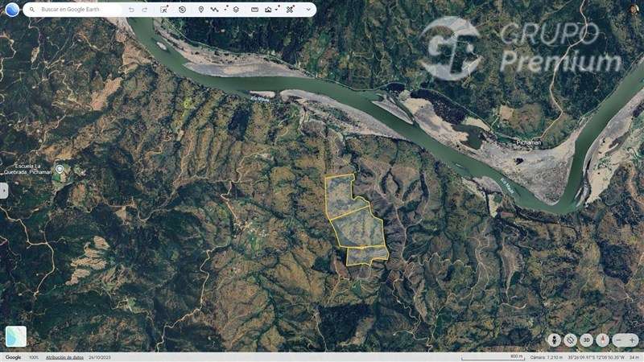Click the magnifier search icon

[32, 10]
